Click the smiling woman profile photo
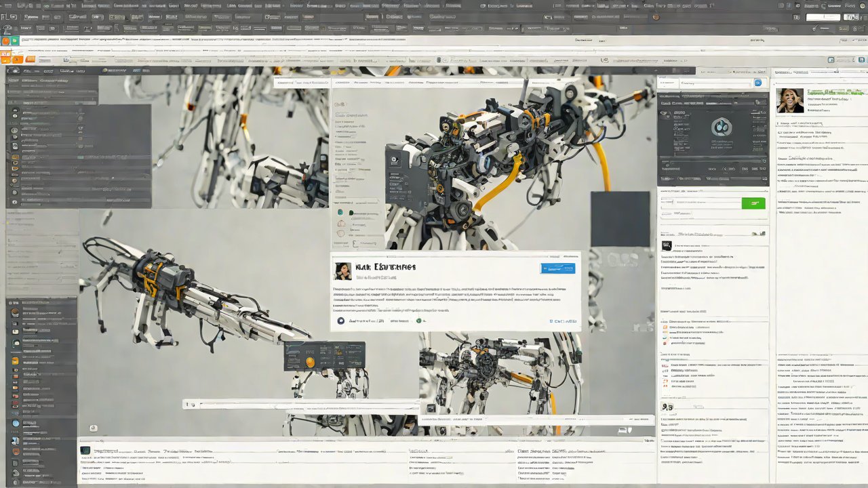Viewport: 868px width, 488px height. [789, 100]
